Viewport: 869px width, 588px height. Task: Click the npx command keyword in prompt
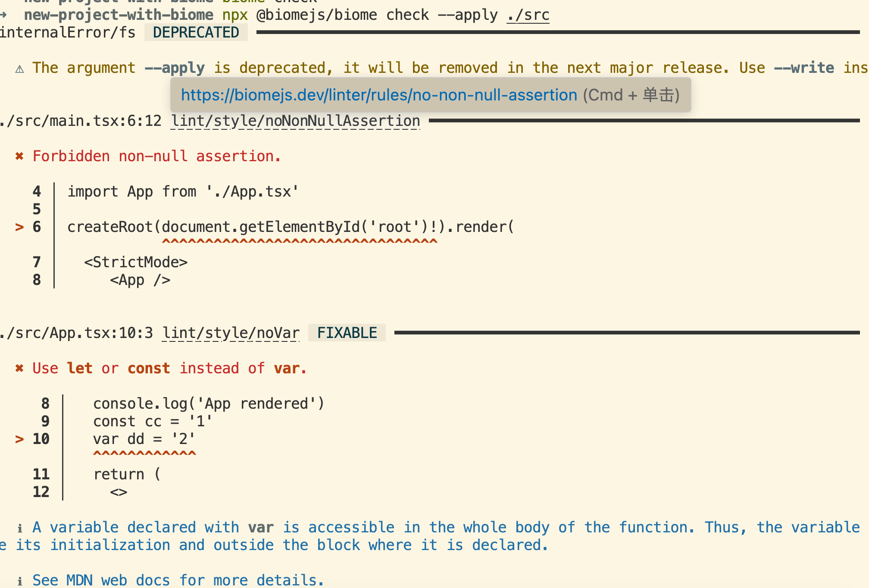point(234,14)
